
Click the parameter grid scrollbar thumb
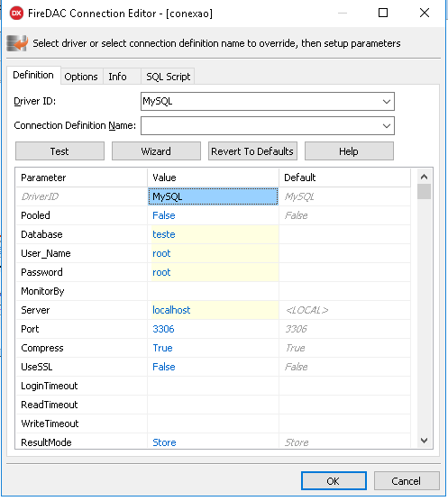[x=424, y=191]
